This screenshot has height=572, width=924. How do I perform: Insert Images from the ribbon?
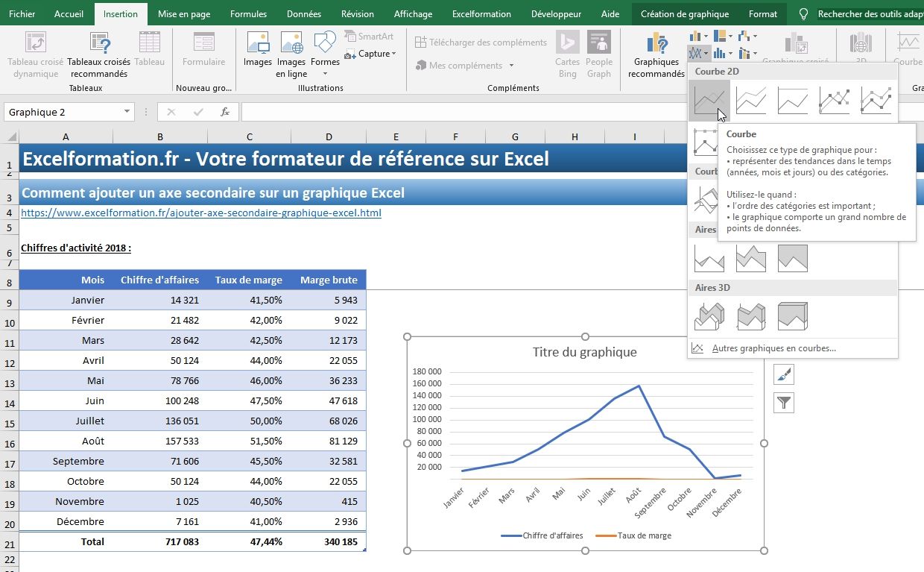pyautogui.click(x=258, y=50)
